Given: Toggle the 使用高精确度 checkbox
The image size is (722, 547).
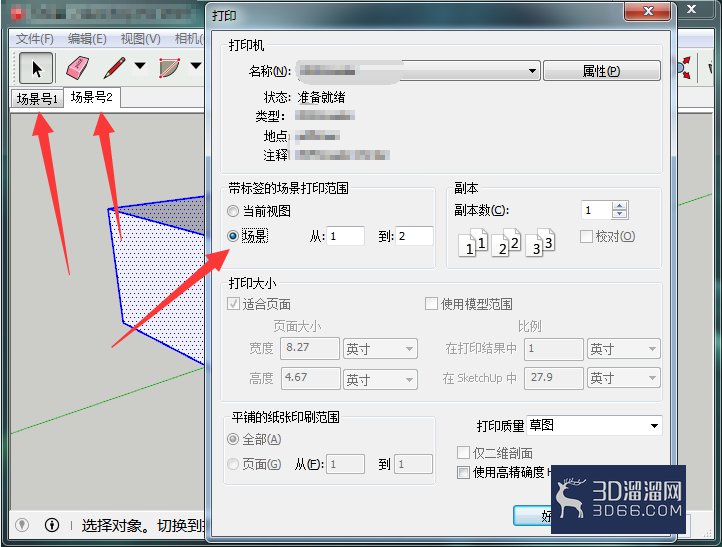Looking at the screenshot, I should tap(463, 472).
